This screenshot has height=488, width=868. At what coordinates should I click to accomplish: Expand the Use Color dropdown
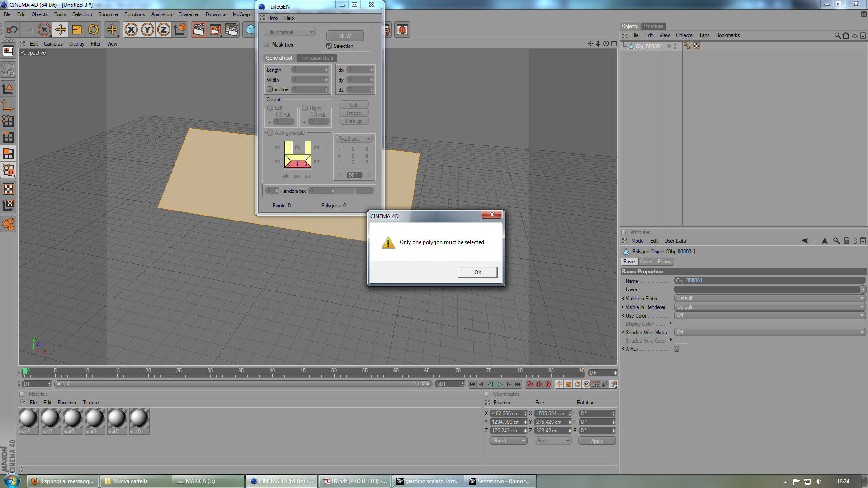coord(769,315)
